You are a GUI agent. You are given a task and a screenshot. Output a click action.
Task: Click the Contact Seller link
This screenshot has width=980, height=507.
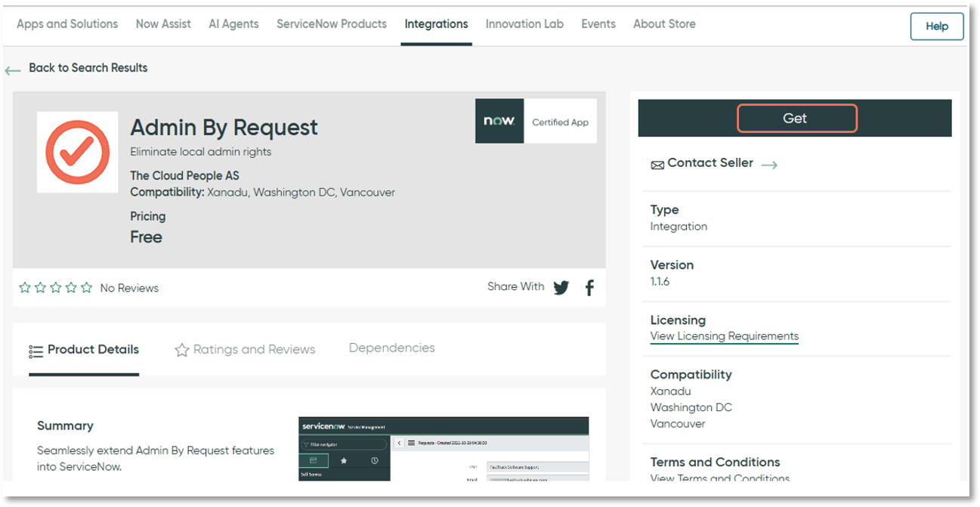point(710,163)
